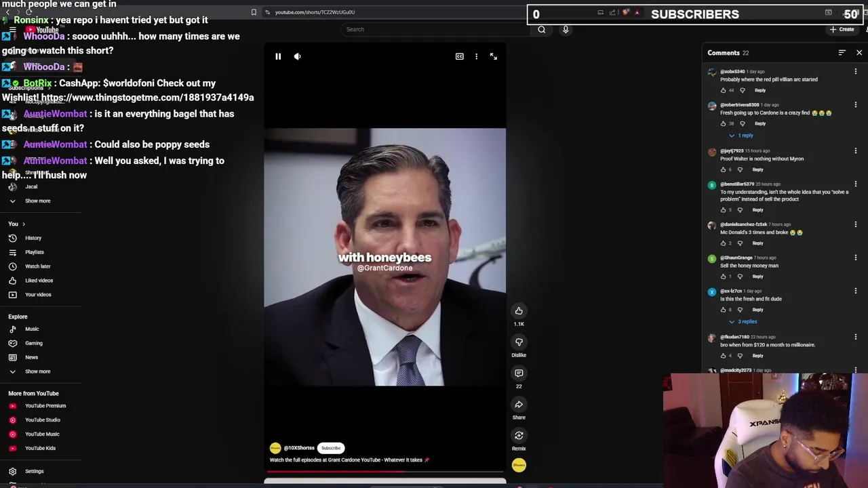Open options menu for @danielsanchez's comment
The height and width of the screenshot is (488, 868).
click(x=856, y=224)
